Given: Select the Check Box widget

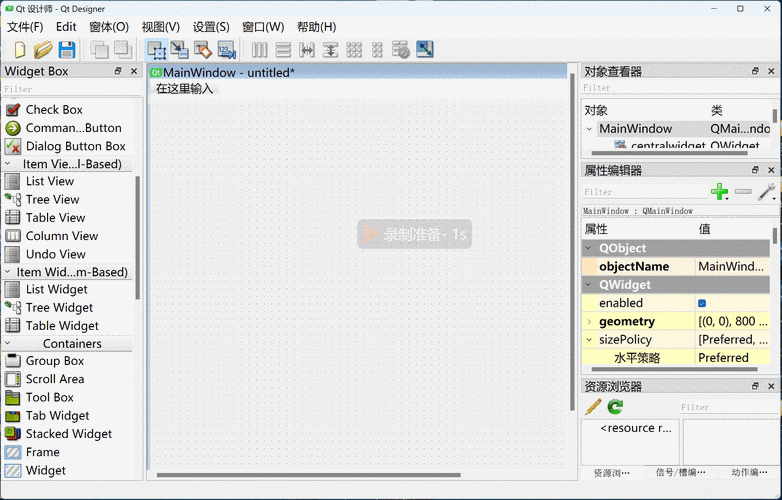Looking at the screenshot, I should tap(54, 110).
